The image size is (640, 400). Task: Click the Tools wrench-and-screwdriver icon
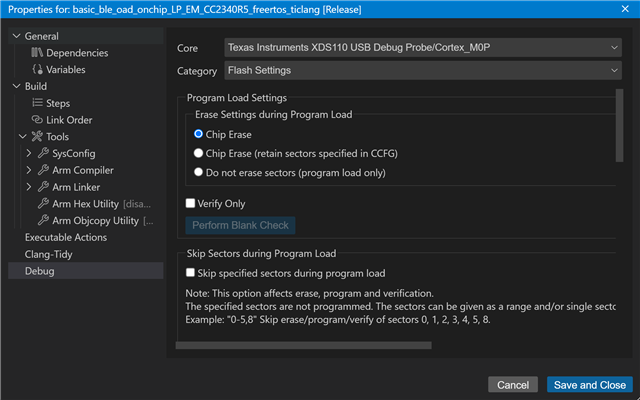[37, 137]
